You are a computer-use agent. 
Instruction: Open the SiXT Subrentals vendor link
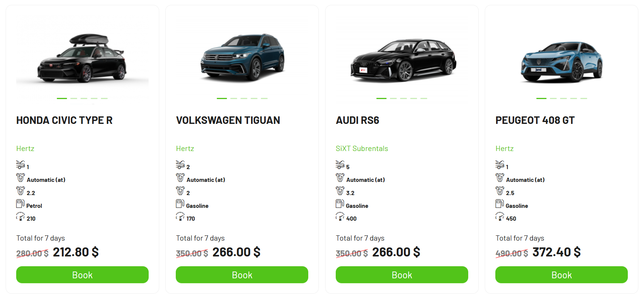click(362, 149)
